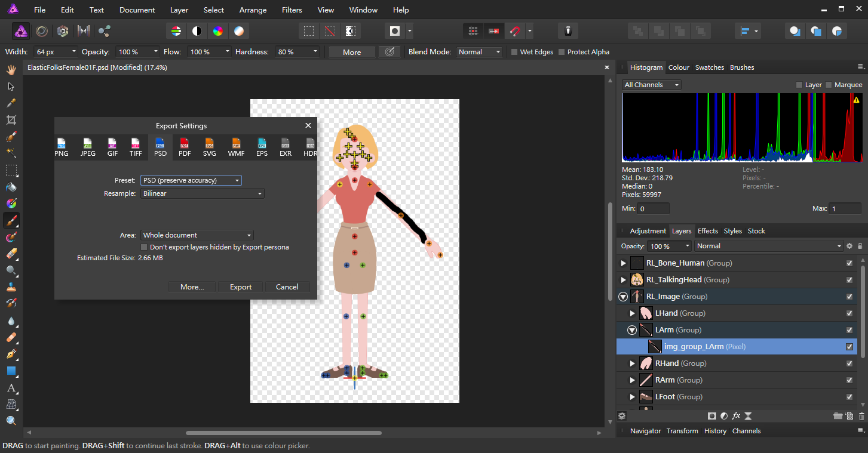Collapse the RL_Image group
868x453 pixels.
624,297
